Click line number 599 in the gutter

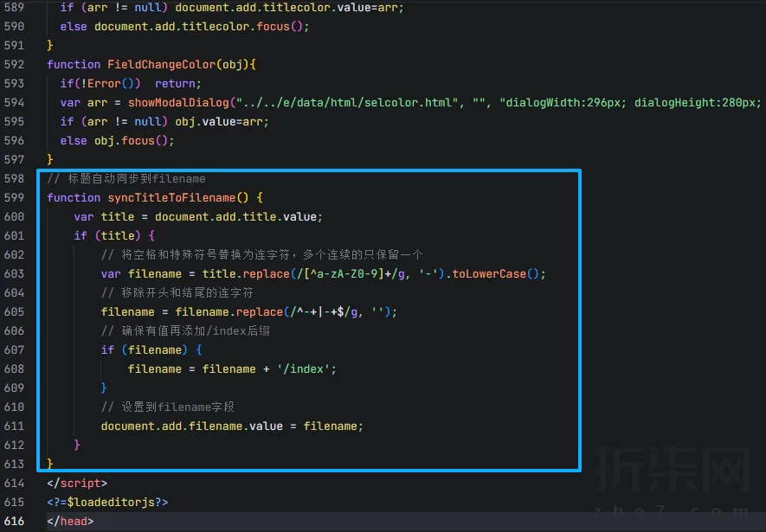pos(14,197)
